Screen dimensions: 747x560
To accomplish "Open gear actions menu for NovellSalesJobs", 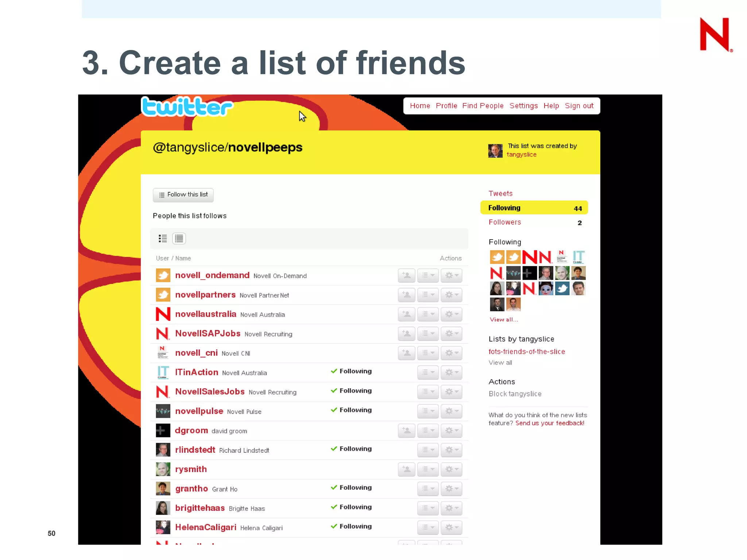I will (452, 392).
